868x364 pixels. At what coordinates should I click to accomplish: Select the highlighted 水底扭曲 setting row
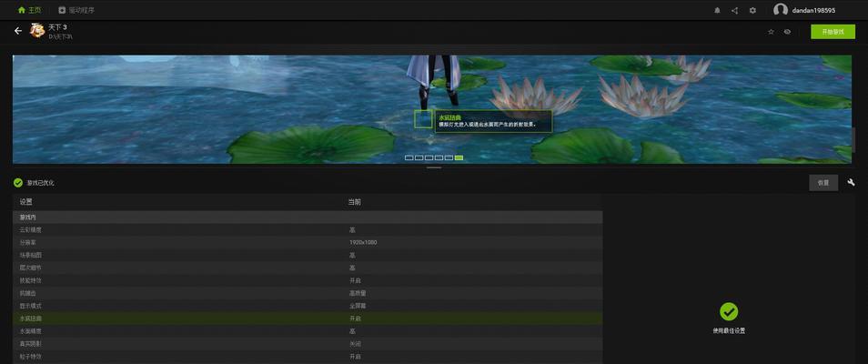pos(308,318)
